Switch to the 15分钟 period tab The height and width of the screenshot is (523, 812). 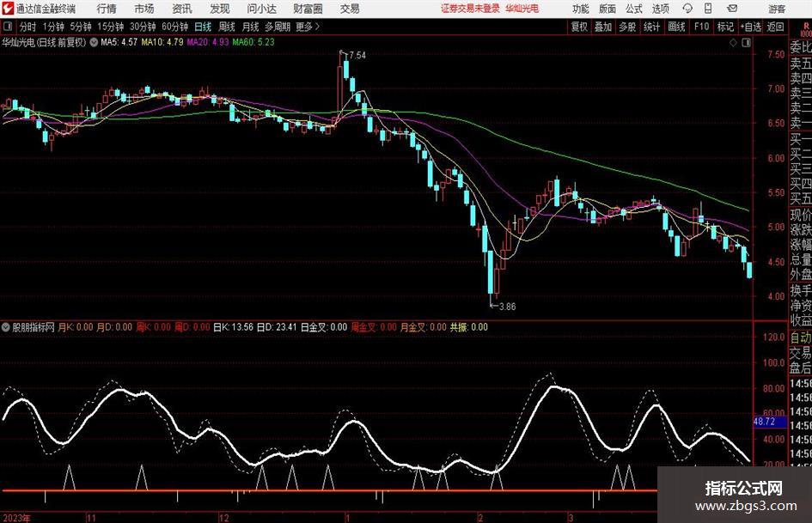coord(111,27)
